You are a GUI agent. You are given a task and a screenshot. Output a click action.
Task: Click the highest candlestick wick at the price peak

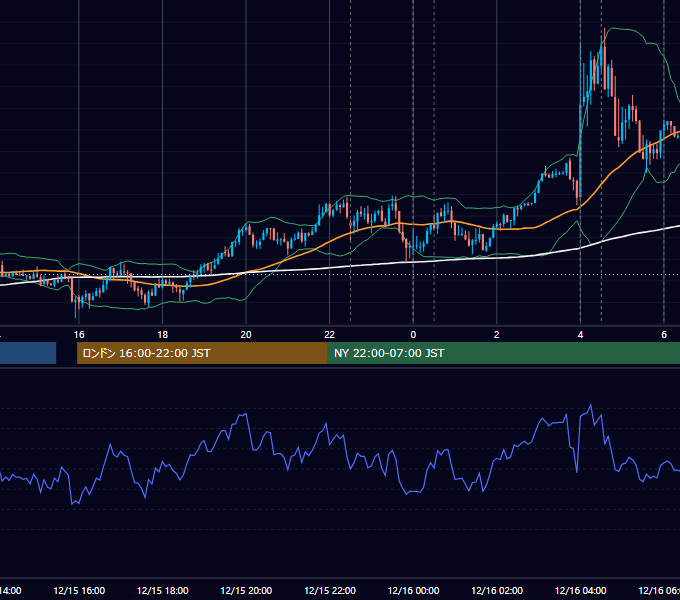coord(605,37)
